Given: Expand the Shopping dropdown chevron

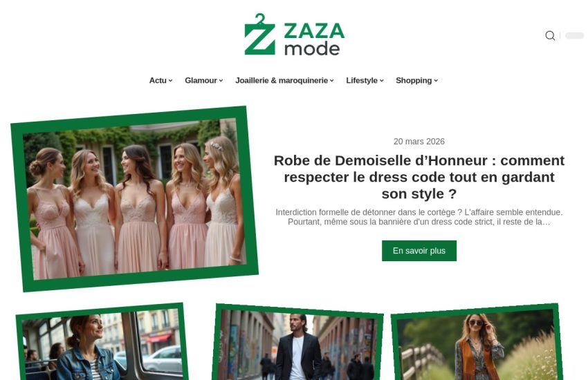Looking at the screenshot, I should 436,81.
